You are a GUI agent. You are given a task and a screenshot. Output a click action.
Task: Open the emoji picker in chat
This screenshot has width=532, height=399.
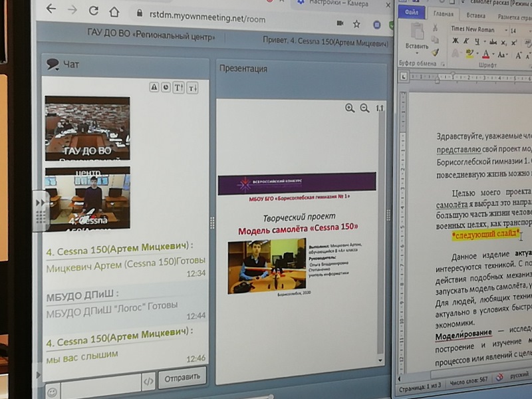click(51, 390)
